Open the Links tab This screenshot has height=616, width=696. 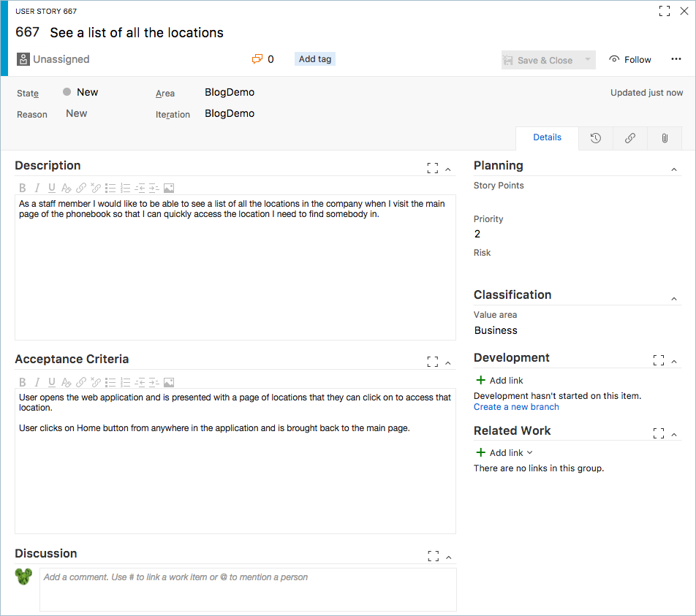pyautogui.click(x=630, y=138)
